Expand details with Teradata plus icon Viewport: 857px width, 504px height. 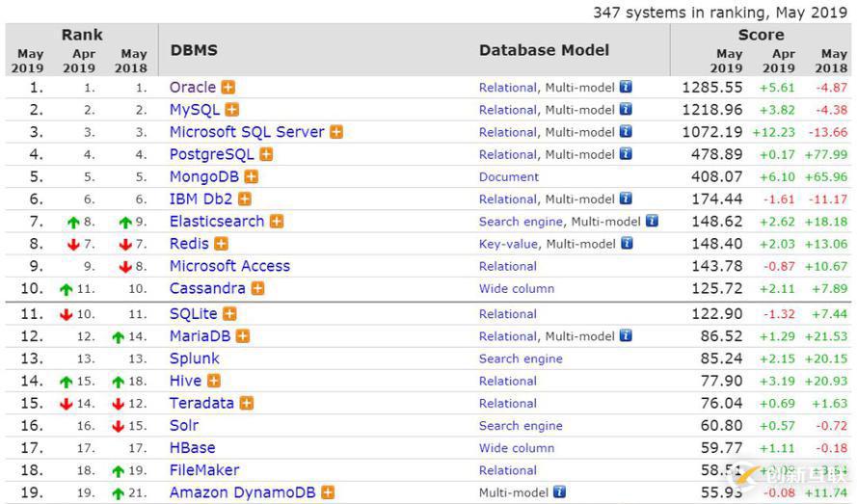(247, 403)
